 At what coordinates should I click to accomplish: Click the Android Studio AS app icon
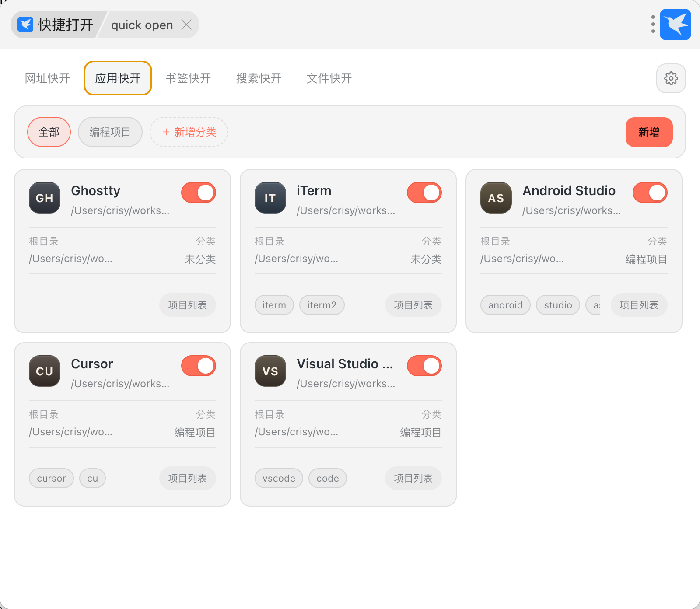pos(496,198)
